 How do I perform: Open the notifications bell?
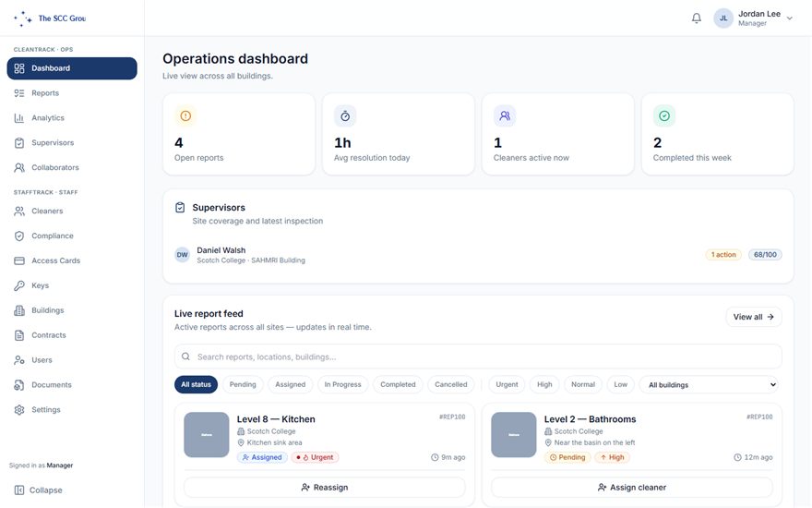pos(697,18)
